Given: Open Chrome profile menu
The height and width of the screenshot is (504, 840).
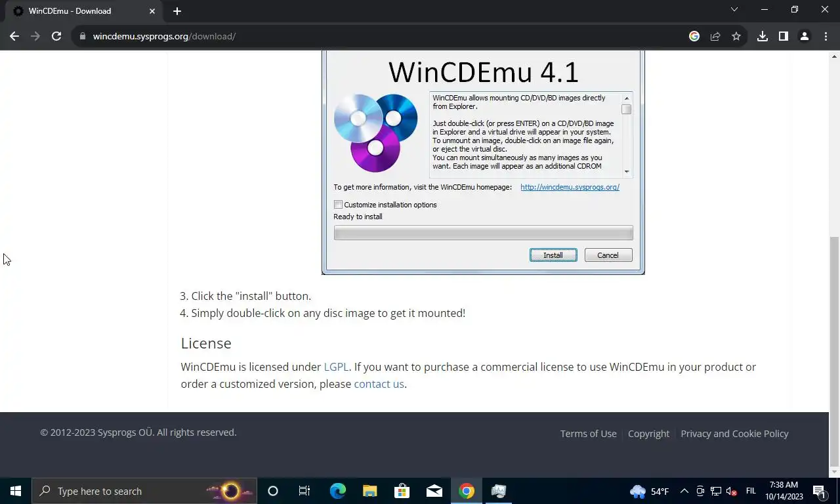Looking at the screenshot, I should click(x=805, y=36).
